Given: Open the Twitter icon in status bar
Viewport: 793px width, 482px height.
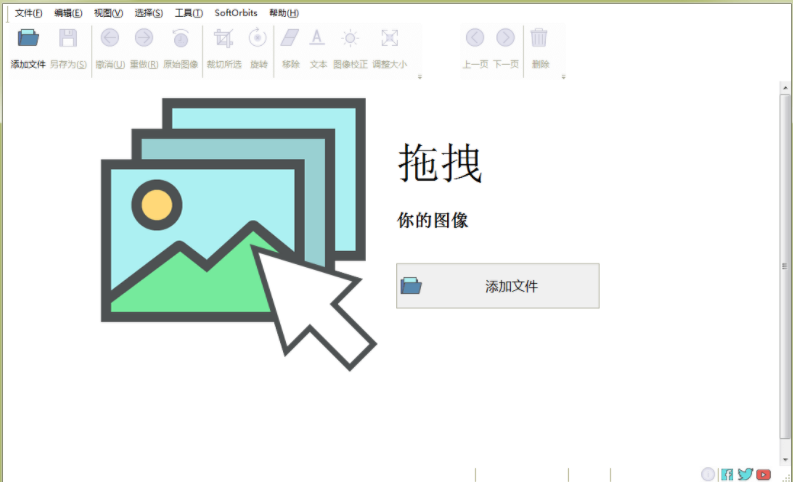Looking at the screenshot, I should point(745,474).
